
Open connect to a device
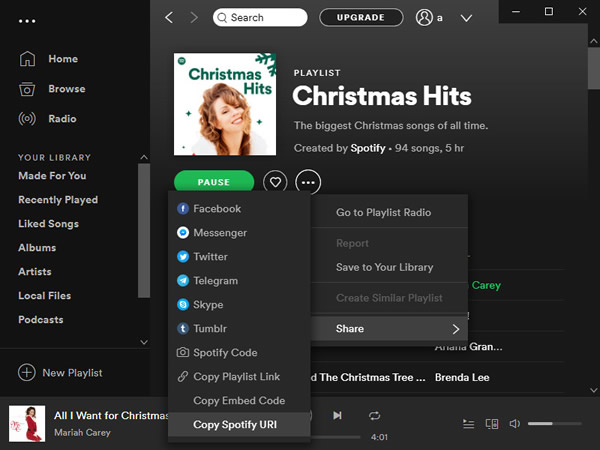coord(492,424)
